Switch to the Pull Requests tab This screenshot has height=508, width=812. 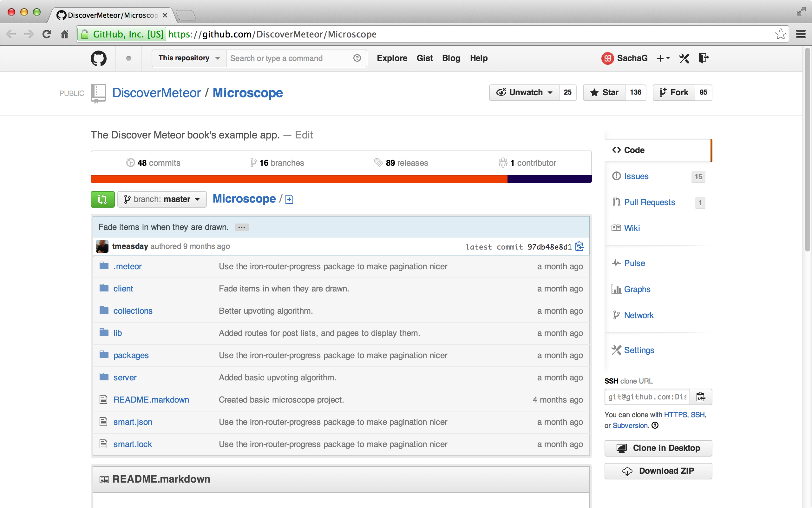649,202
